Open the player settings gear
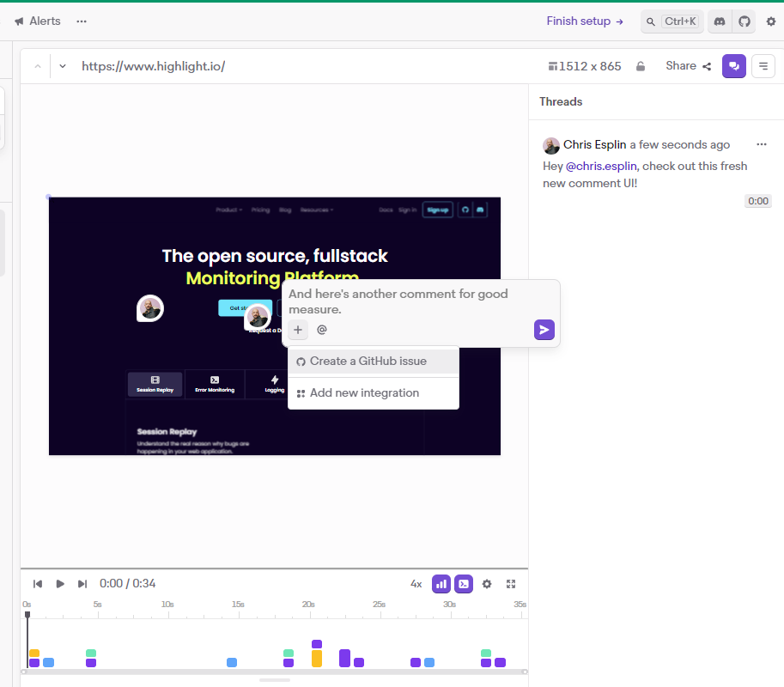Image resolution: width=784 pixels, height=687 pixels. pos(487,583)
